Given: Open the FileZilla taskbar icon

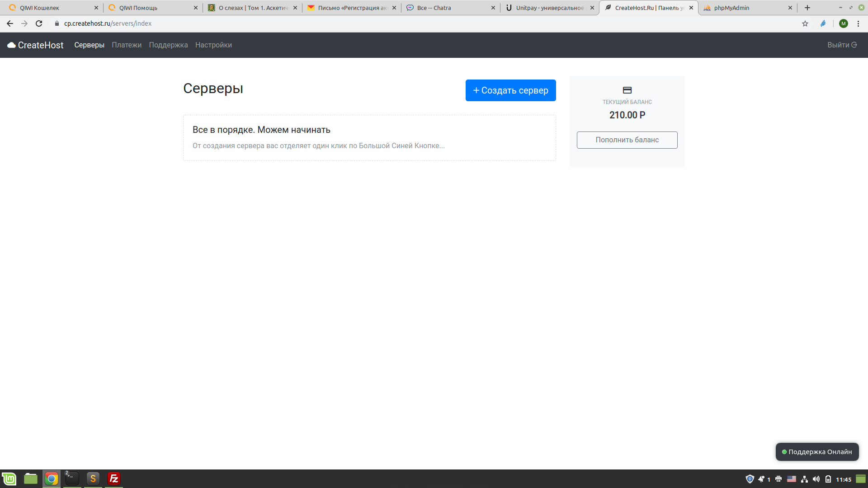Looking at the screenshot, I should point(114,479).
